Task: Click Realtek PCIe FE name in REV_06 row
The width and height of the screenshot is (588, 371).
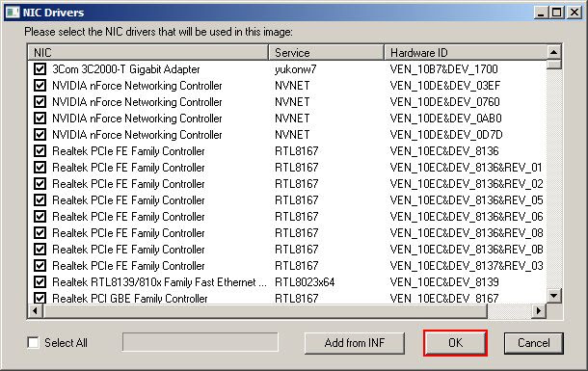Action: (x=128, y=217)
